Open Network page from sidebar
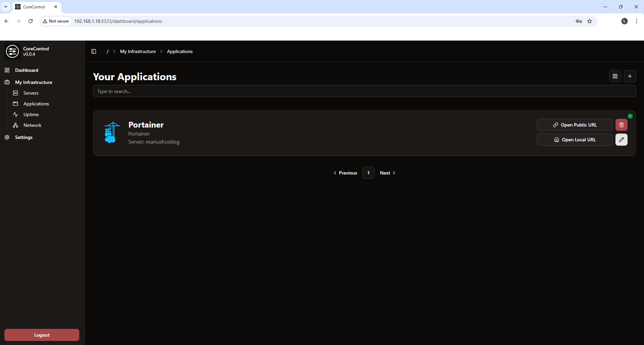This screenshot has width=644, height=345. pos(32,125)
